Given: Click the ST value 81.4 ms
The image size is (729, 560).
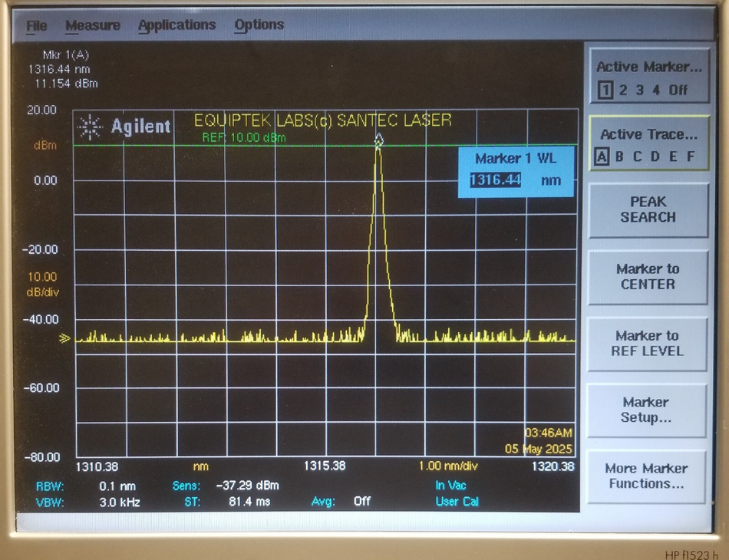Looking at the screenshot, I should point(249,502).
